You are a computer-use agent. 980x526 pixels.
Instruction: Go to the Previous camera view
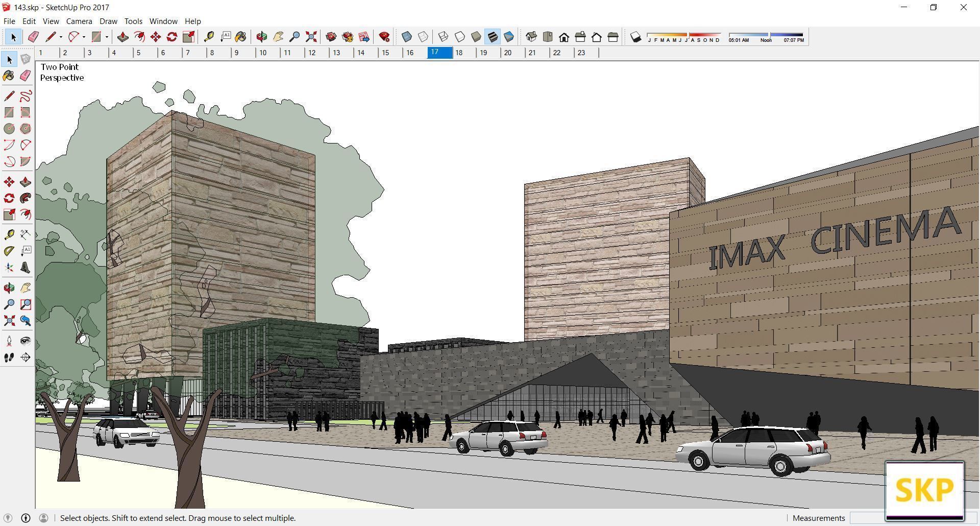point(25,321)
